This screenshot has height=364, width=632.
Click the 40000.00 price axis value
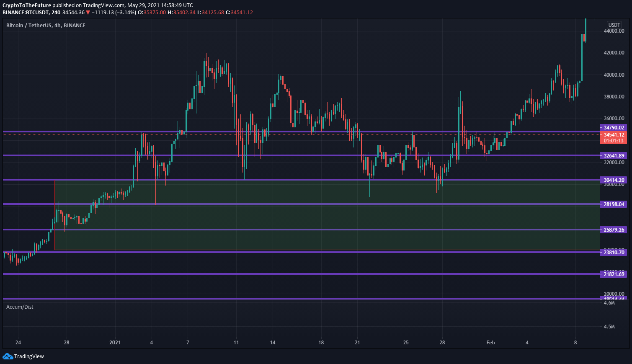coord(614,75)
